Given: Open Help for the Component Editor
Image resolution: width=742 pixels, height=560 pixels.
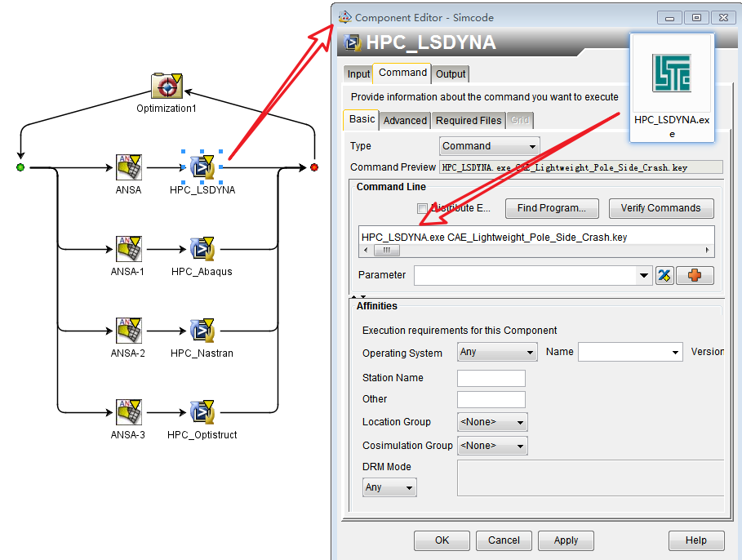Looking at the screenshot, I should pos(696,540).
